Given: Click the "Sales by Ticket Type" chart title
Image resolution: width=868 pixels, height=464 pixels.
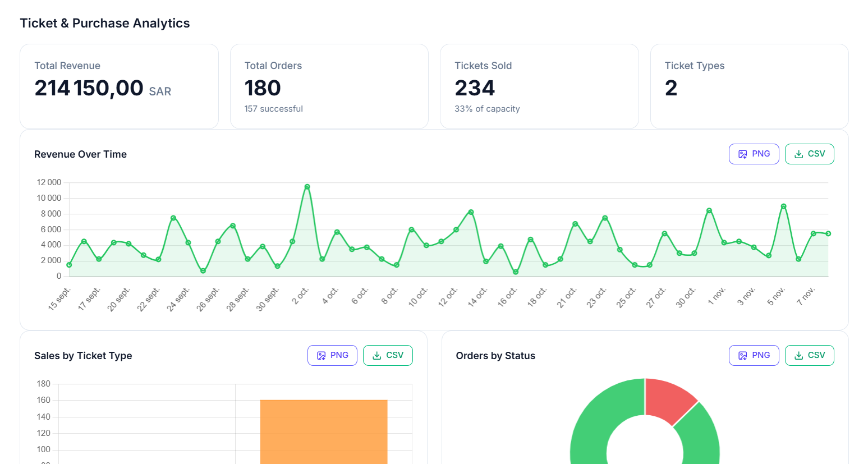Looking at the screenshot, I should 83,356.
